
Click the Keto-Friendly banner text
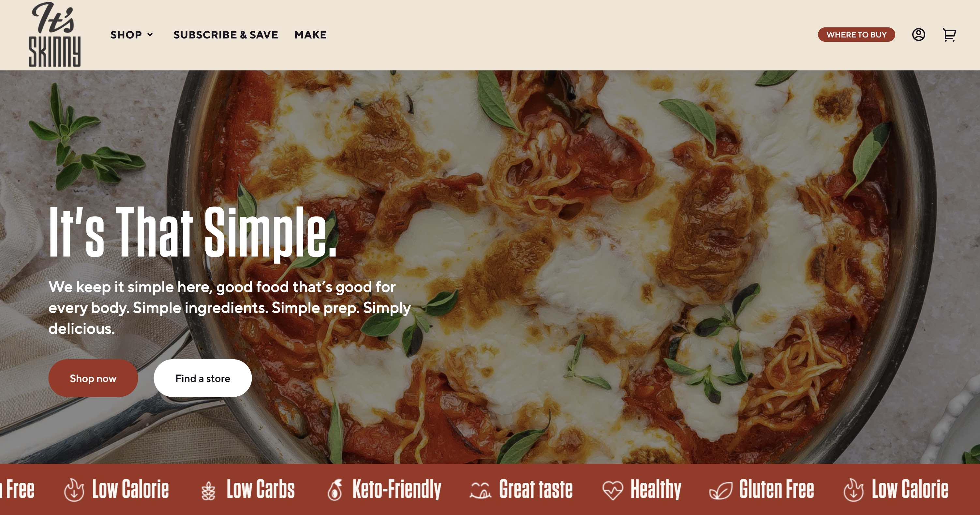pyautogui.click(x=397, y=490)
